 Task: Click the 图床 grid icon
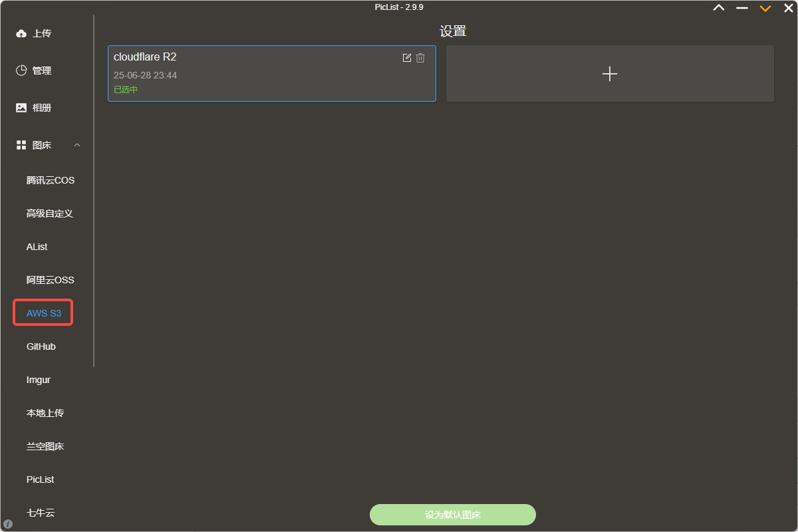pyautogui.click(x=21, y=145)
